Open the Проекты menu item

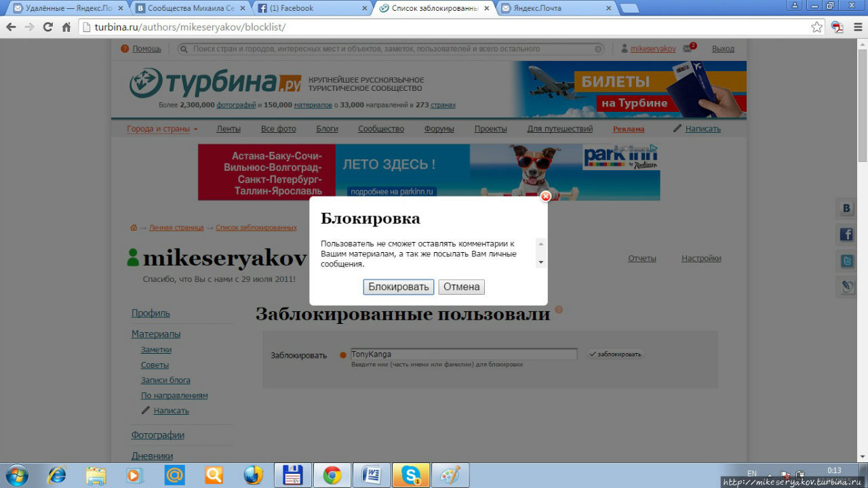[490, 129]
